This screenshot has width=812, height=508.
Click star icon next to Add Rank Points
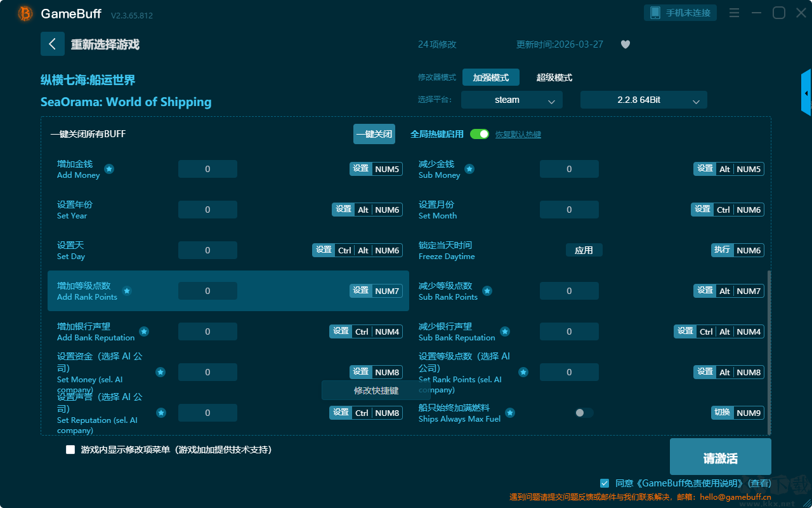coord(127,291)
